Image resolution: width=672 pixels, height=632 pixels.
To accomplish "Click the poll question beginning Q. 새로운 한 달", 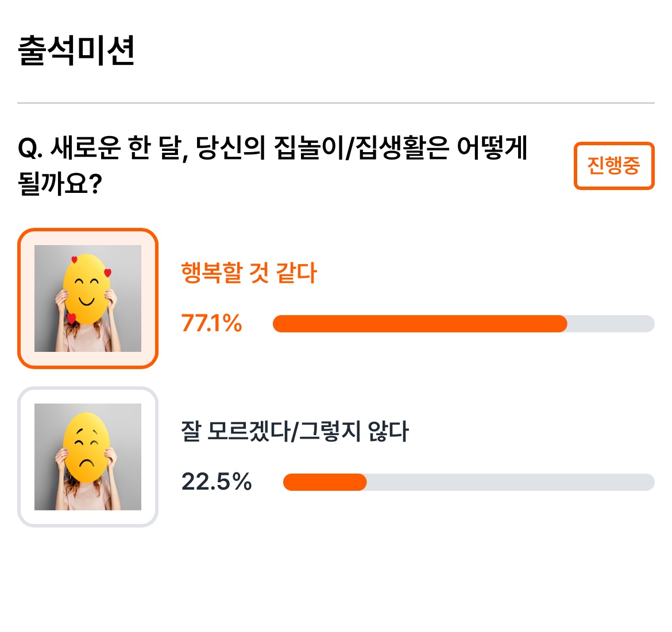I will (x=273, y=166).
